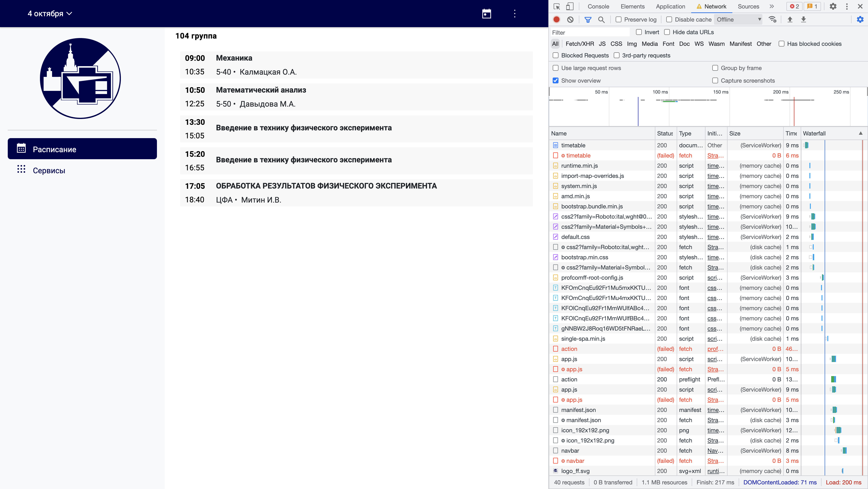The height and width of the screenshot is (489, 868).
Task: Toggle the Preserve log checkbox
Action: click(x=619, y=19)
